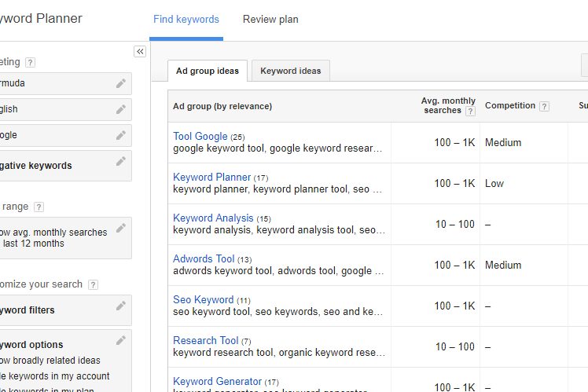The width and height of the screenshot is (588, 392).
Task: Edit Keyword filters with pencil icon
Action: (x=121, y=306)
